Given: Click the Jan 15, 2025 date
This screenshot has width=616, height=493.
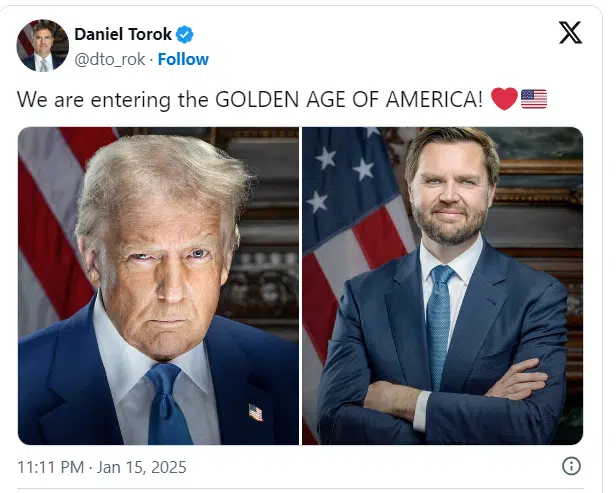Looking at the screenshot, I should (141, 467).
